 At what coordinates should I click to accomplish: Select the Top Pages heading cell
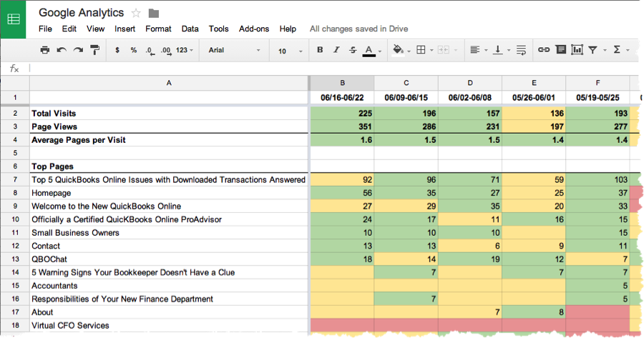(x=169, y=166)
